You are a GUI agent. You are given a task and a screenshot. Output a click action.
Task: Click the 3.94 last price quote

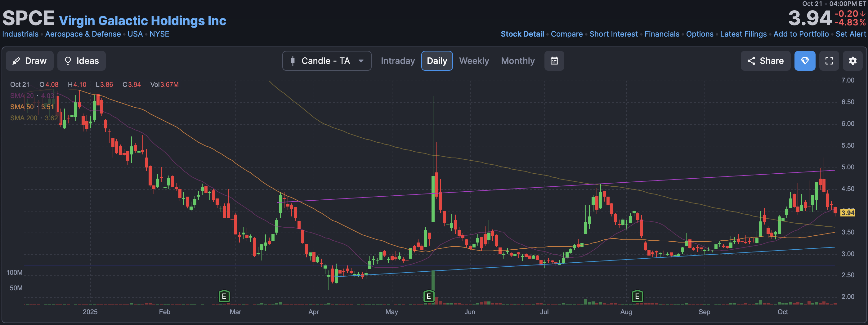click(810, 18)
